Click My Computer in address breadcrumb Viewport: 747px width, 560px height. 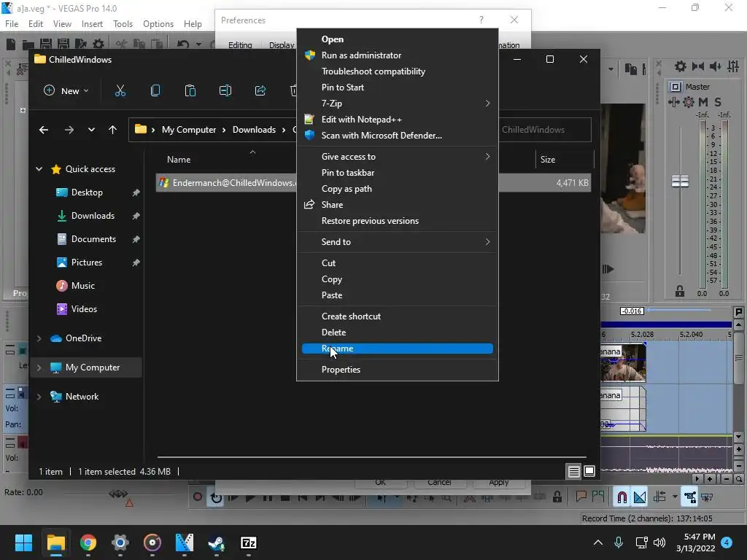point(189,130)
